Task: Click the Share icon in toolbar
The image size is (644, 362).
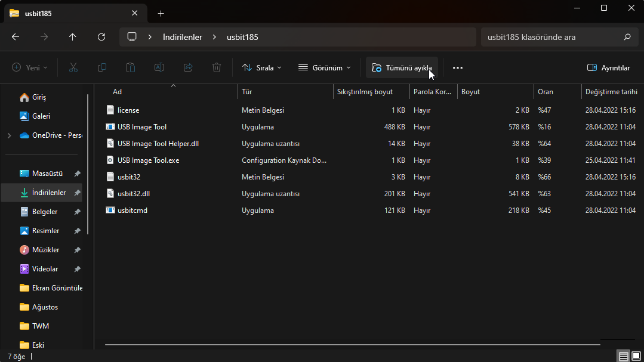Action: (x=188, y=68)
